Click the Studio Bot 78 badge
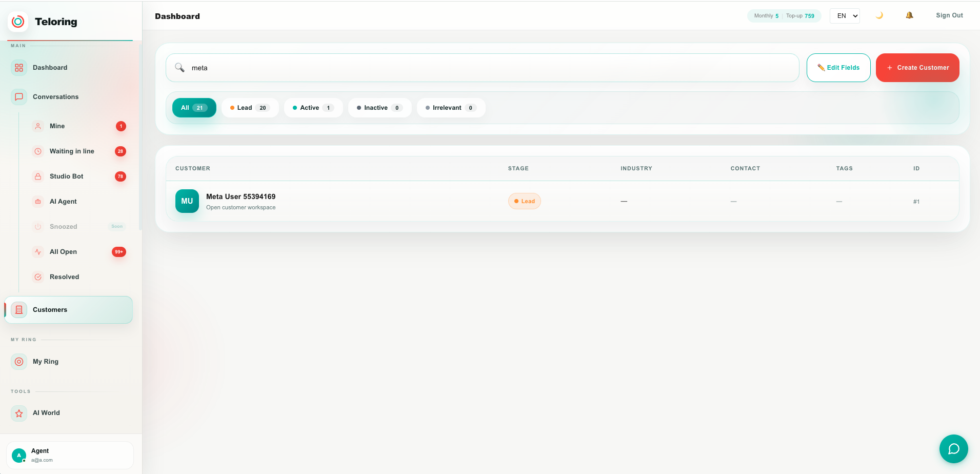 point(121,176)
